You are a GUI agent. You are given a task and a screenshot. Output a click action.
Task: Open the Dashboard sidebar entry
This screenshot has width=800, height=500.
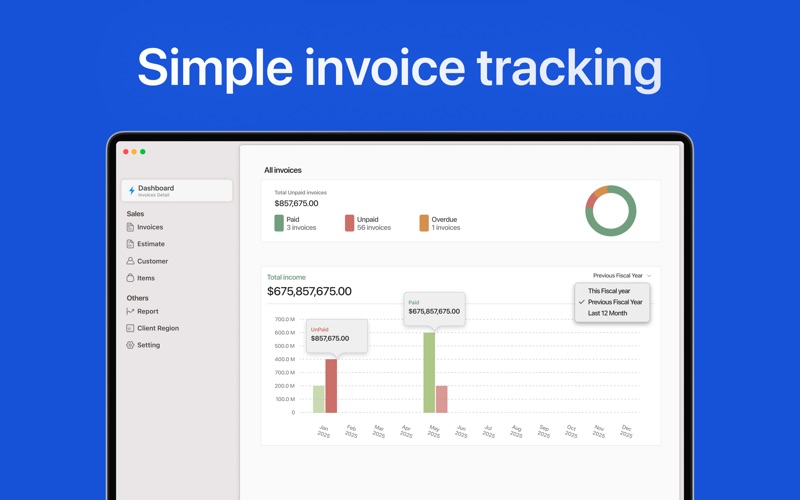coord(177,190)
